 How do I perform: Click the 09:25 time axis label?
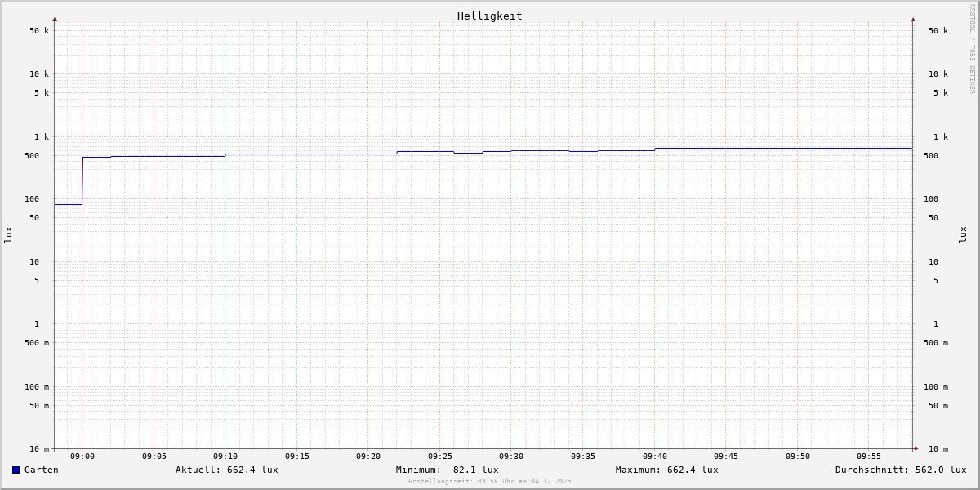(x=440, y=457)
